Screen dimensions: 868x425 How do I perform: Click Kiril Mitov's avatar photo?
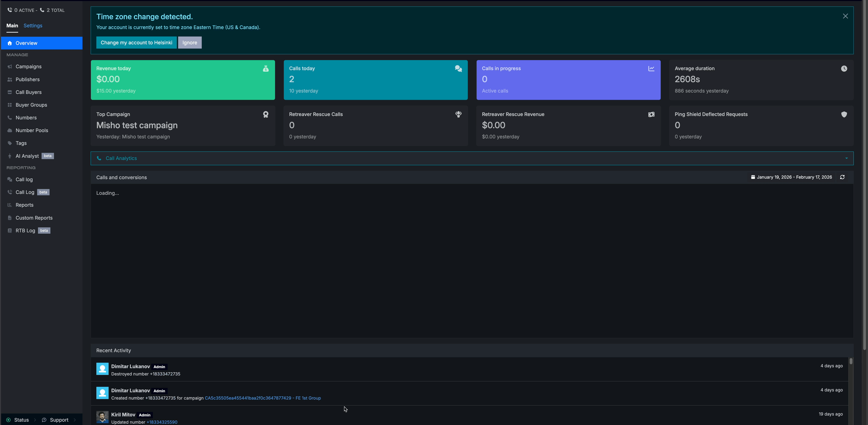102,417
